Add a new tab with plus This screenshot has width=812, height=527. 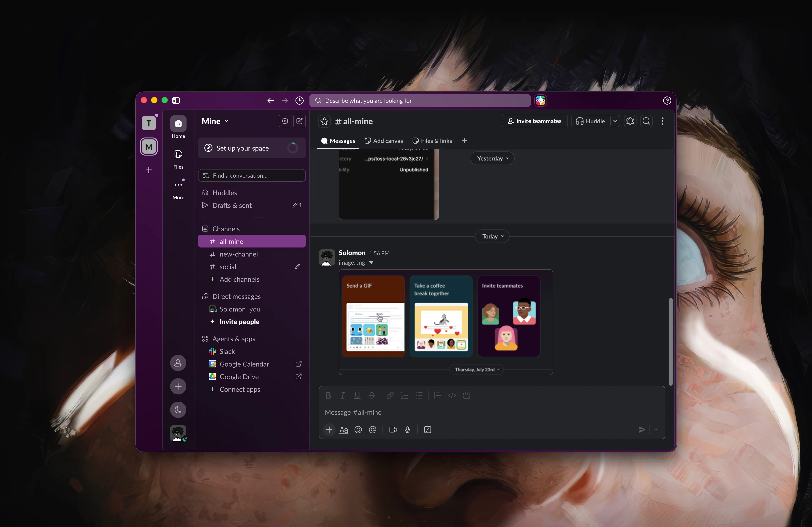[x=464, y=141]
